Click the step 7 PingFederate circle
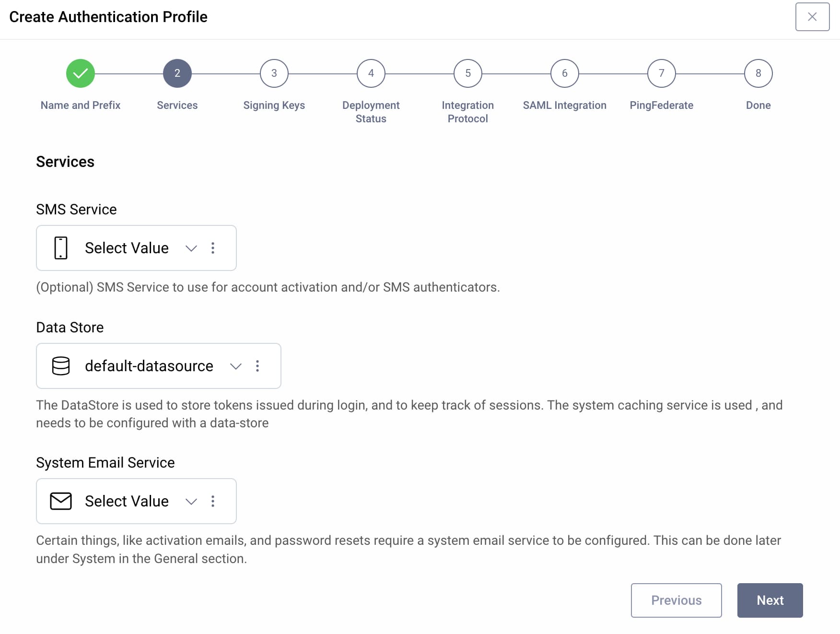Screen dimensions: 840x634 [x=661, y=73]
